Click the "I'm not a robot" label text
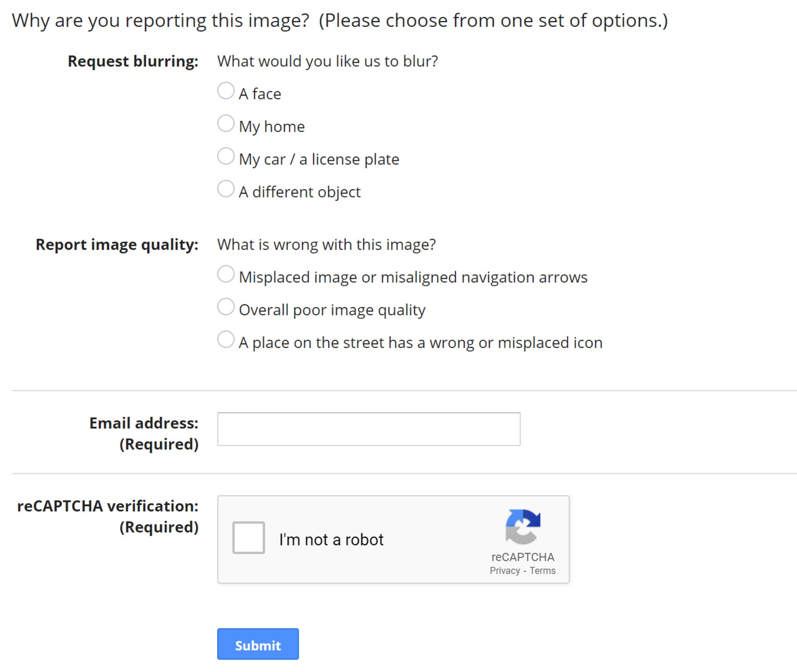 click(x=331, y=539)
